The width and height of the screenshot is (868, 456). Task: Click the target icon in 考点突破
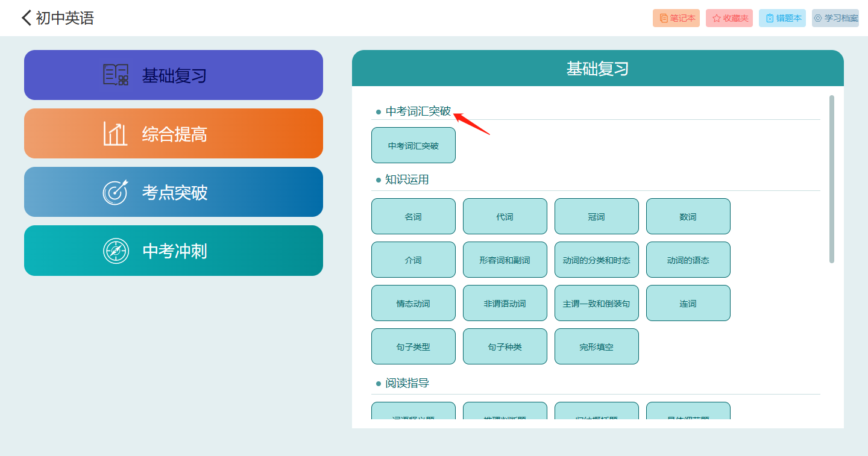click(x=116, y=192)
